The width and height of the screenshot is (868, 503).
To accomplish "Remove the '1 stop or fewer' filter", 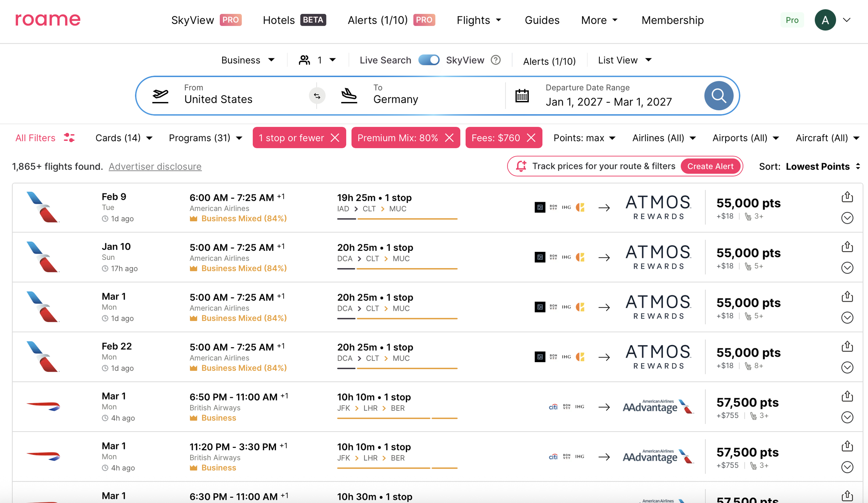I will [335, 138].
